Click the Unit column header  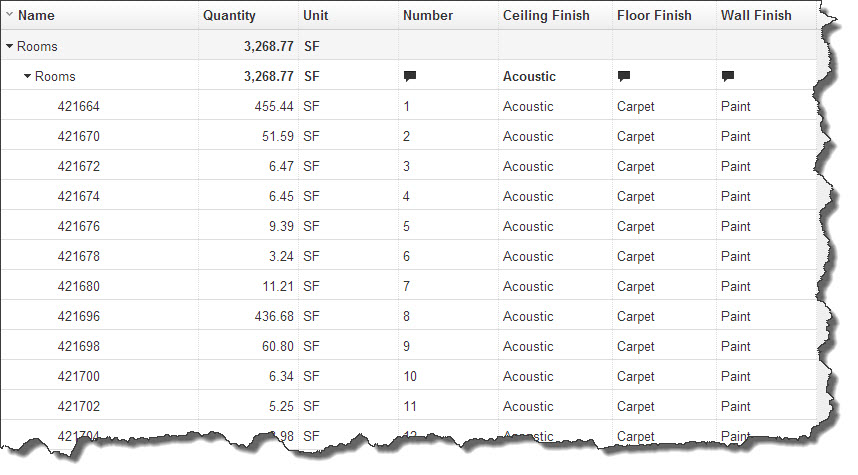click(x=315, y=15)
